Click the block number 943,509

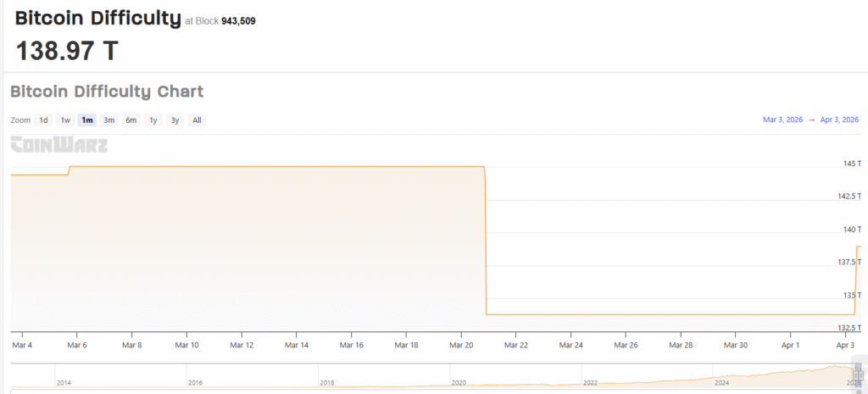[238, 20]
